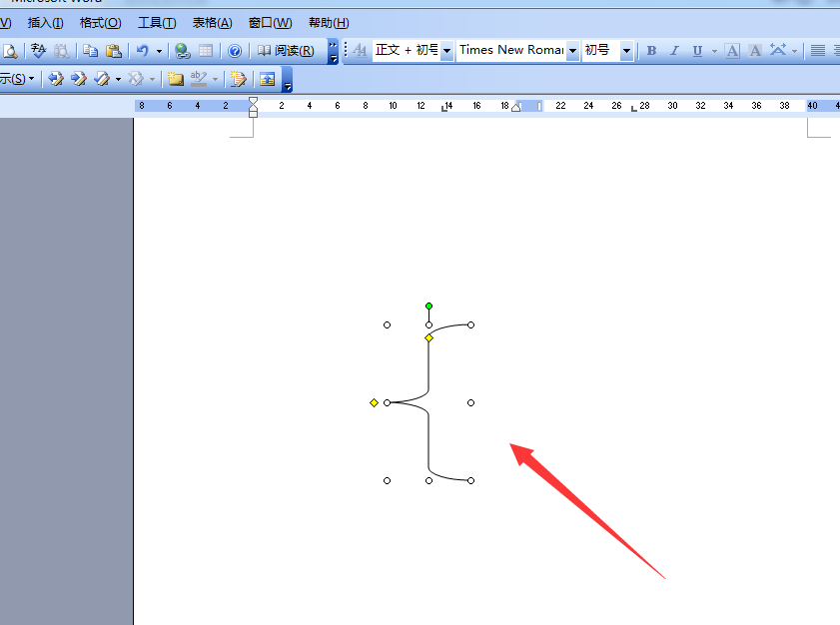
Task: Click the tab stop marker near 28 on ruler
Action: pyautogui.click(x=634, y=109)
